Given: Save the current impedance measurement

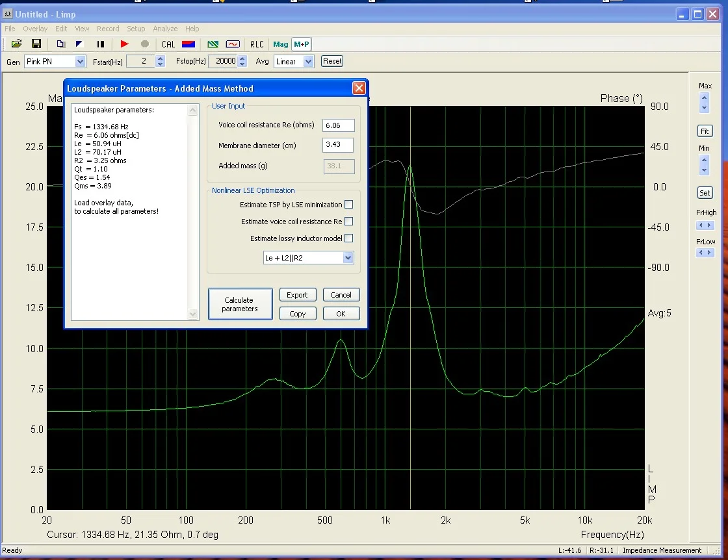Looking at the screenshot, I should (x=36, y=44).
